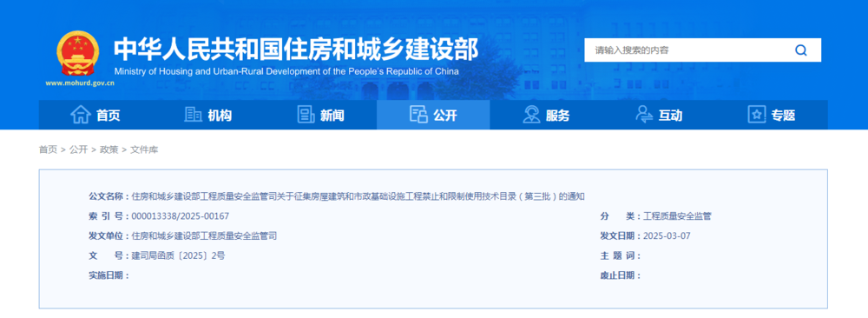Go to 文件库 in the breadcrumb
Image resolution: width=868 pixels, height=318 pixels.
[144, 149]
